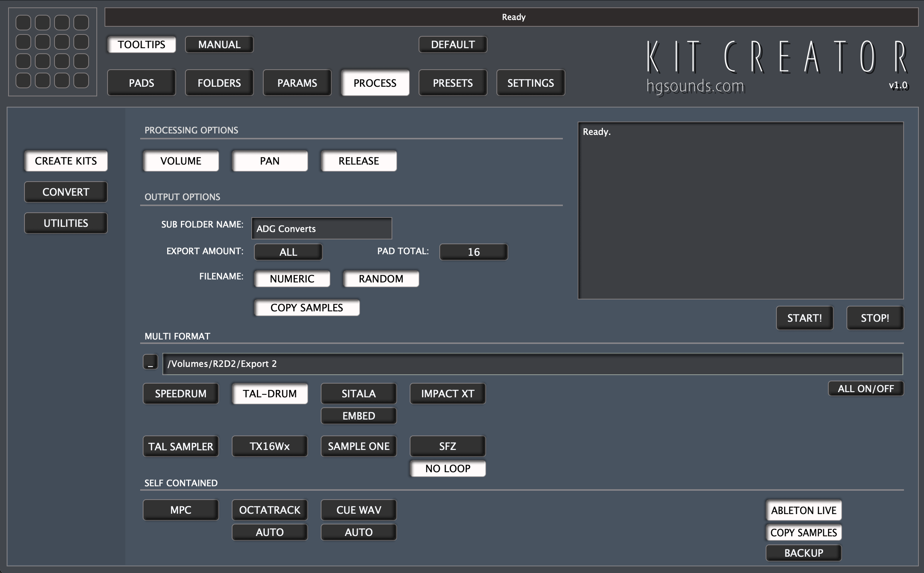Click the STOP! button
Viewport: 924px width, 573px height.
pos(874,318)
